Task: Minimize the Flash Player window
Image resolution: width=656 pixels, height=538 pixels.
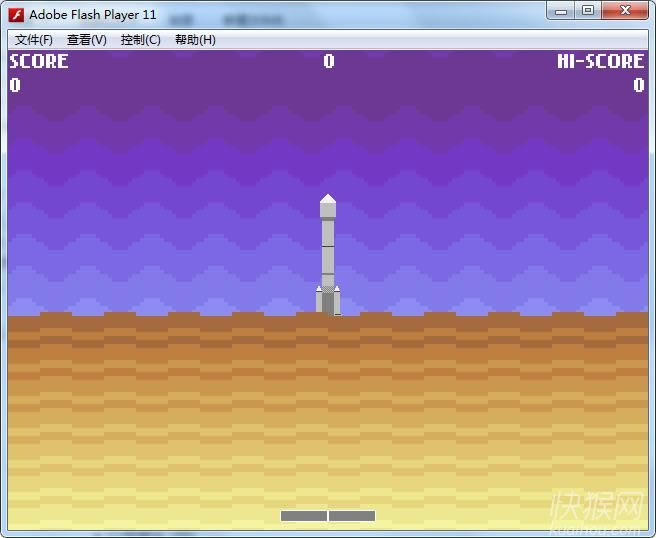Action: coord(562,10)
